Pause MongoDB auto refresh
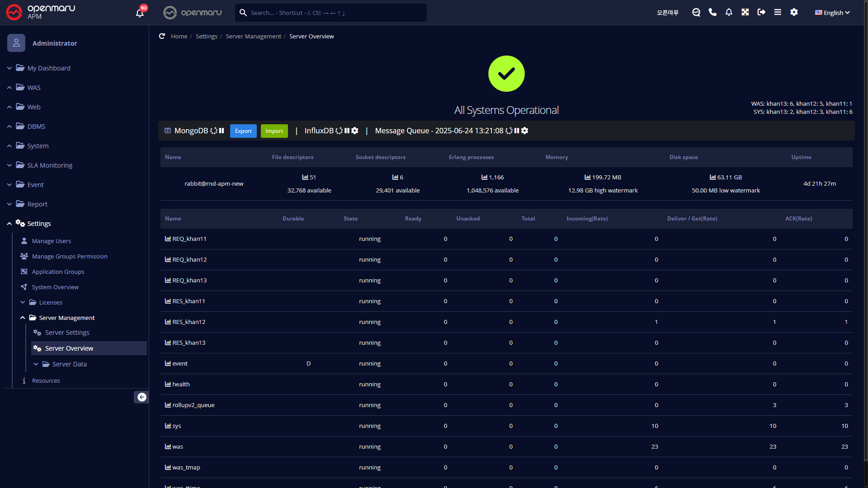 tap(222, 131)
